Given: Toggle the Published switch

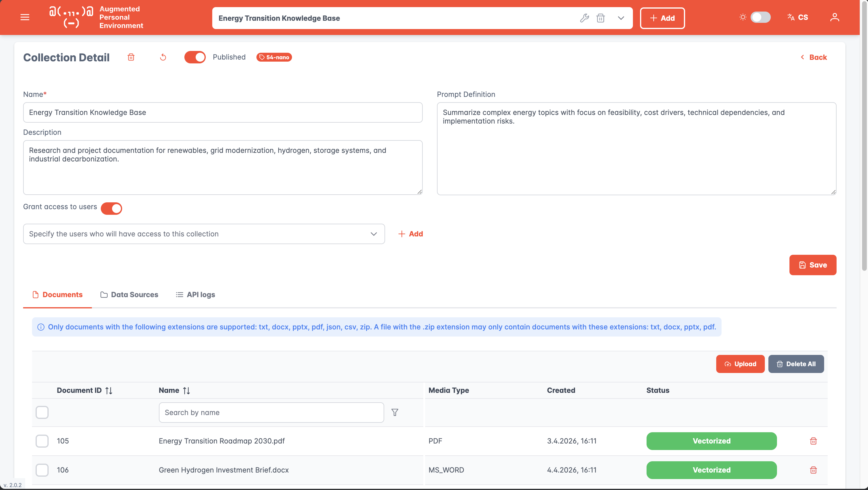Looking at the screenshot, I should pyautogui.click(x=195, y=57).
